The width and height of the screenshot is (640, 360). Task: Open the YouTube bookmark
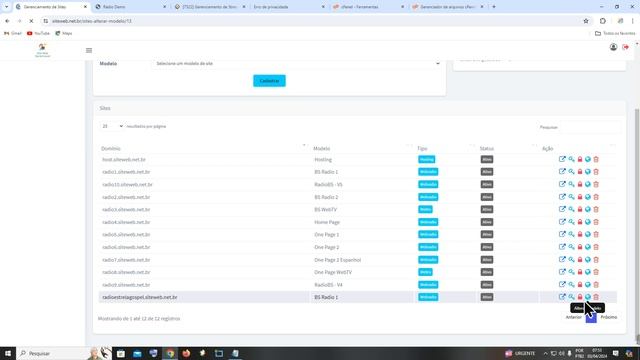tap(38, 33)
